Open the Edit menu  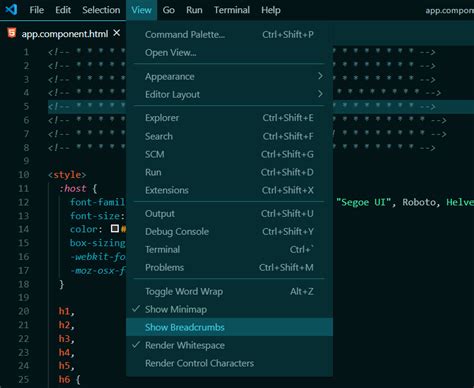pyautogui.click(x=63, y=10)
